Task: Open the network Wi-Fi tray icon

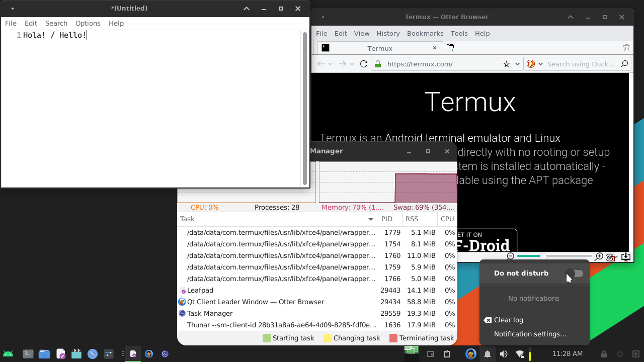Action: [x=520, y=354]
